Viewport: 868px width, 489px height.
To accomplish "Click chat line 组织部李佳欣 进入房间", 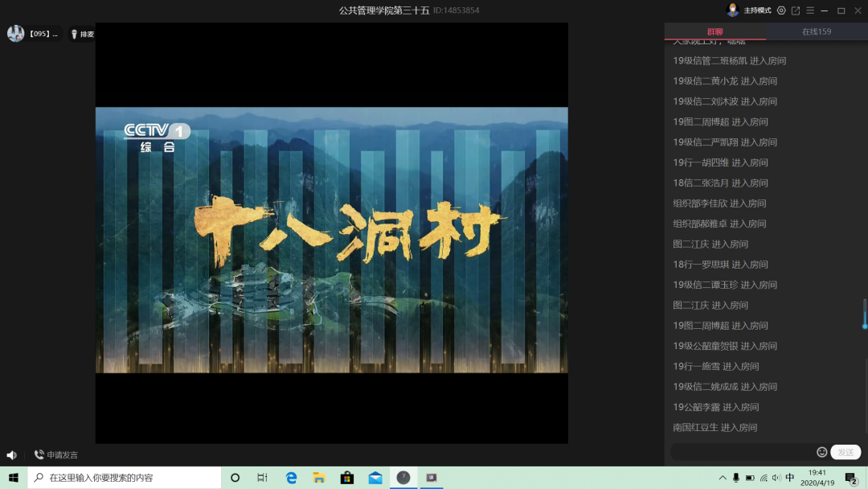I will pos(719,203).
